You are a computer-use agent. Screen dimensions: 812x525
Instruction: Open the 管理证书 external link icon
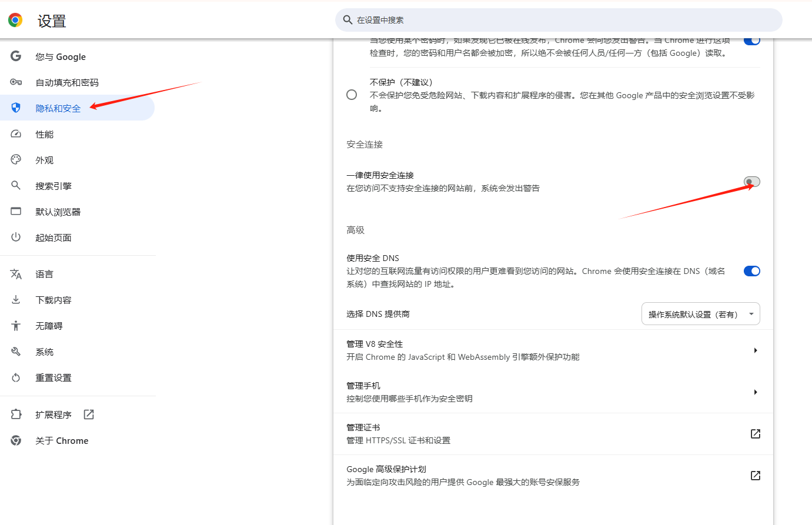[756, 434]
